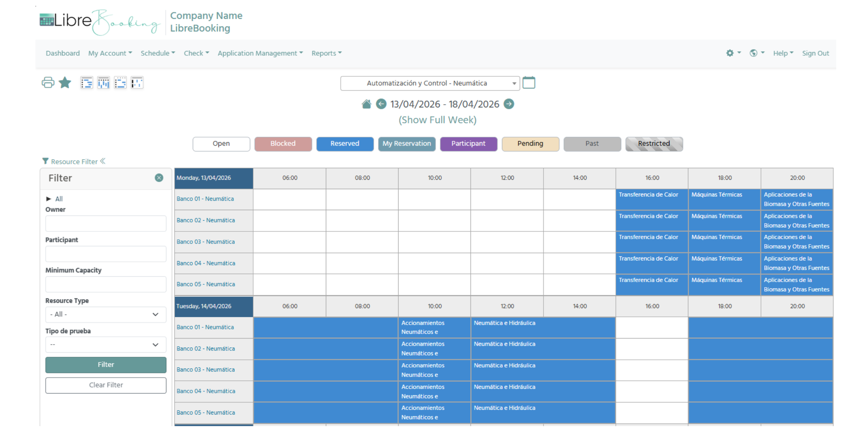This screenshot has width=868, height=434.
Task: Click the Monday, 13/04/2026 date header
Action: click(214, 178)
